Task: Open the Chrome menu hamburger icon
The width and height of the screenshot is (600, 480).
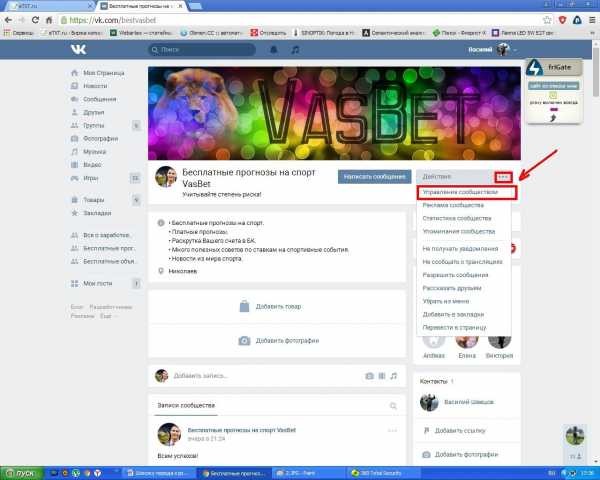Action: [x=592, y=20]
